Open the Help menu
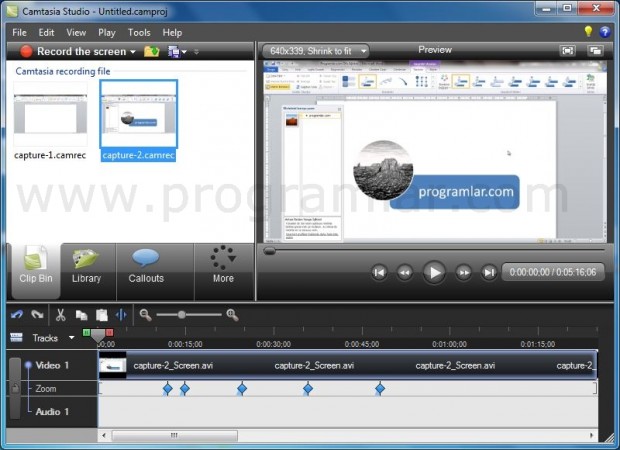 172,32
